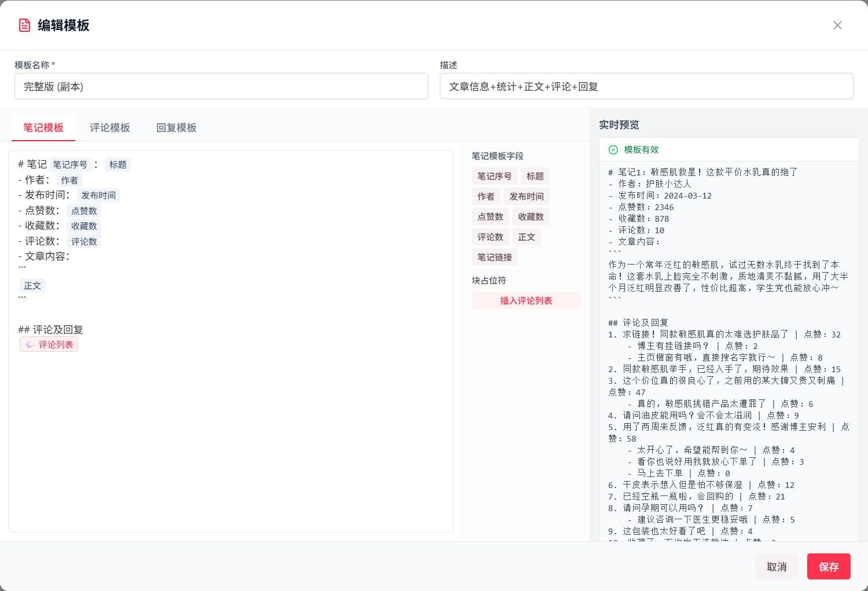Click preview comment '9. 这包装也太好看了吧'
The width and height of the screenshot is (868, 591).
tap(657, 531)
